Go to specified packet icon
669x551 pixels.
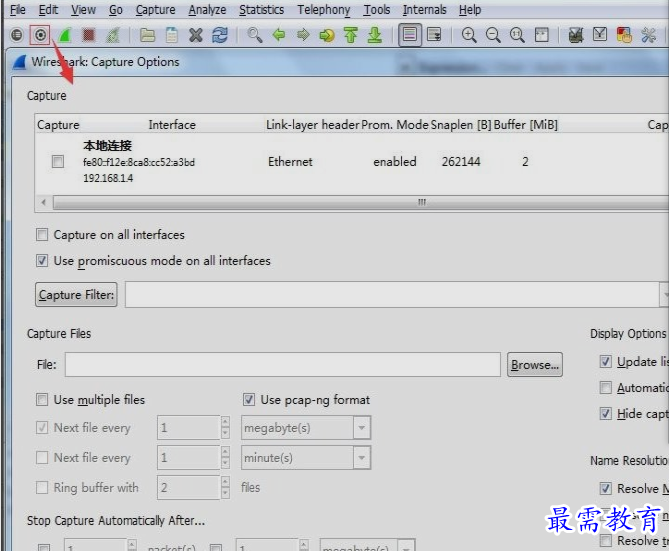(327, 35)
